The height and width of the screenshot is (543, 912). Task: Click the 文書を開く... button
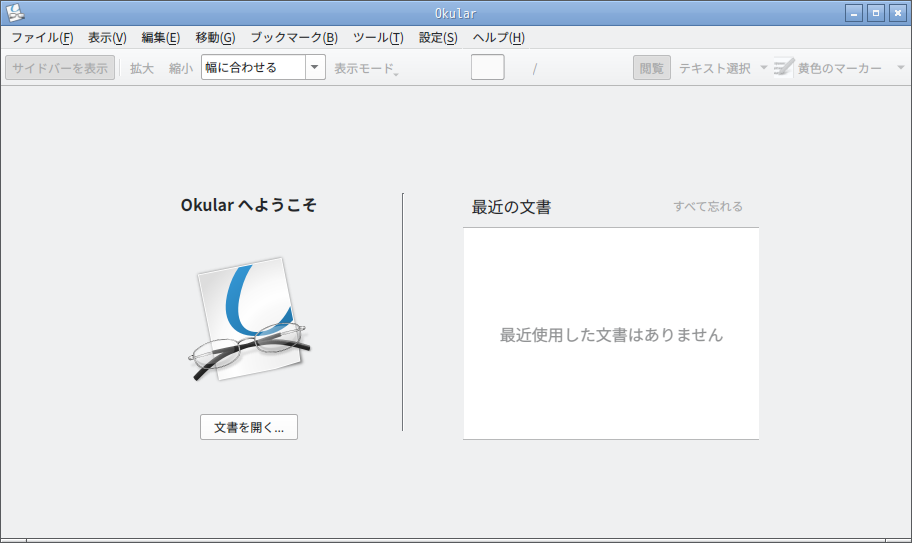[249, 427]
